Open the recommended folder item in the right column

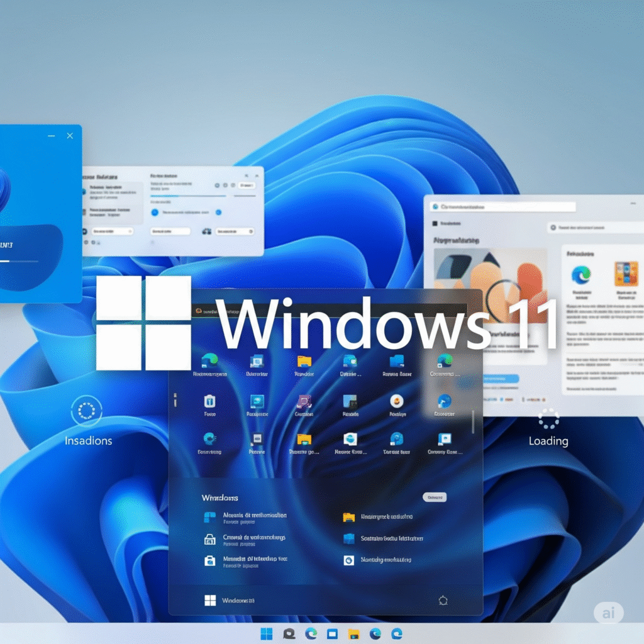point(378,517)
